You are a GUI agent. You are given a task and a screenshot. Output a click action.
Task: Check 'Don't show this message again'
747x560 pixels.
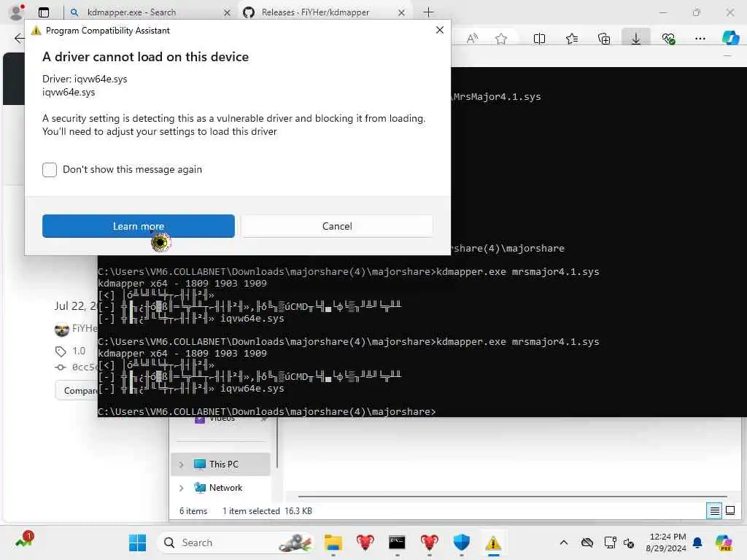(50, 169)
